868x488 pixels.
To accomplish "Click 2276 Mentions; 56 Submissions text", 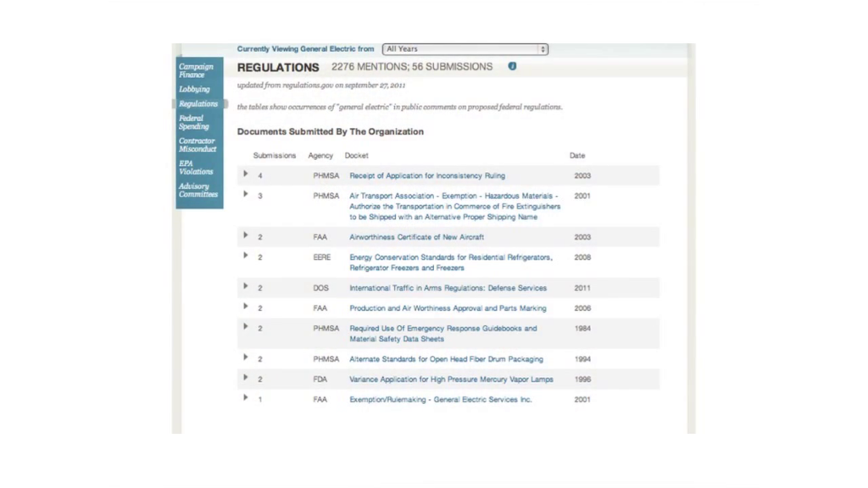I will [x=412, y=67].
